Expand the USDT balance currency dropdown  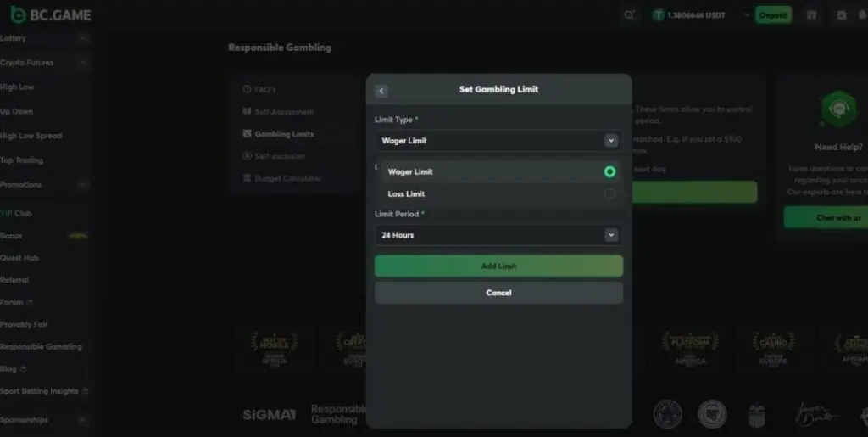click(747, 15)
